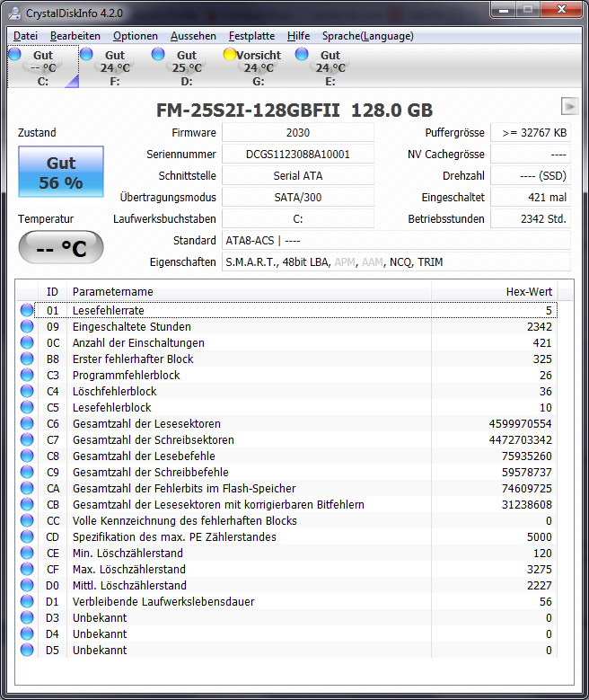
Task: Click CrystalDiskInfo title bar app icon
Action: pos(14,13)
